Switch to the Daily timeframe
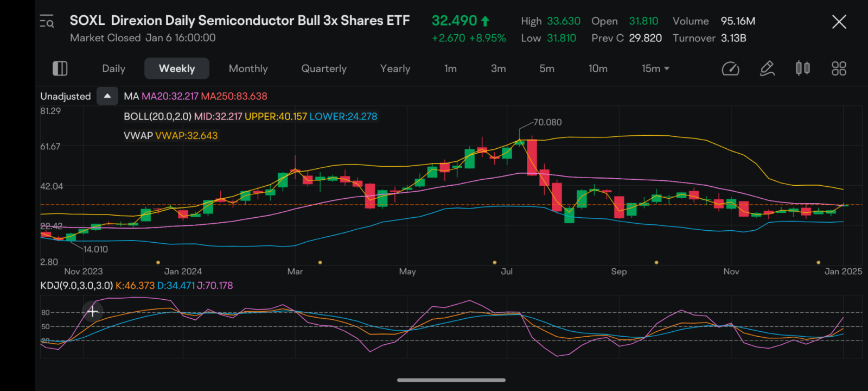 [113, 68]
